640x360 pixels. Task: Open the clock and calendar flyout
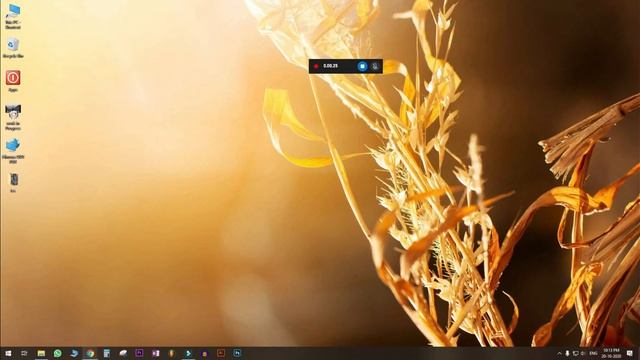coord(611,353)
